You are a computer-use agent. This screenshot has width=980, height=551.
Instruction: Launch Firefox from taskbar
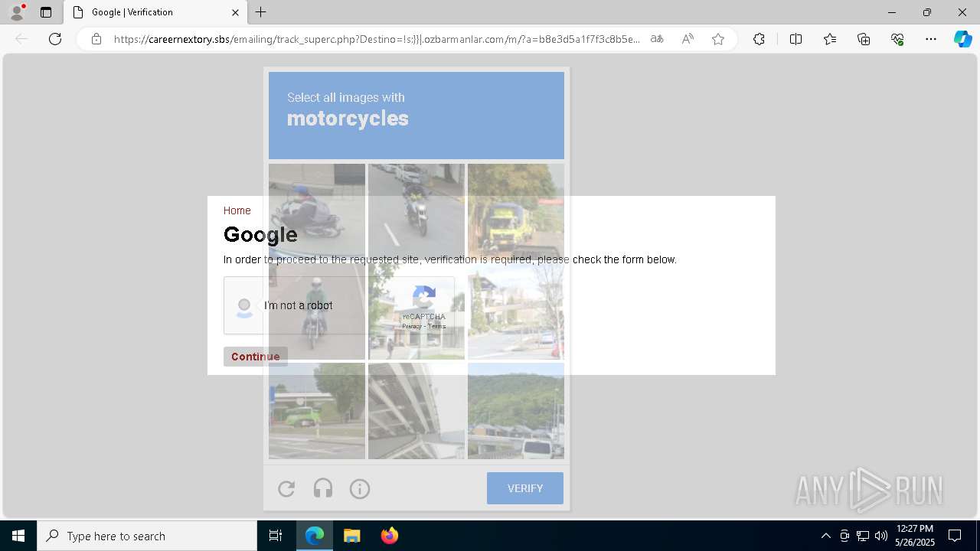pyautogui.click(x=389, y=536)
